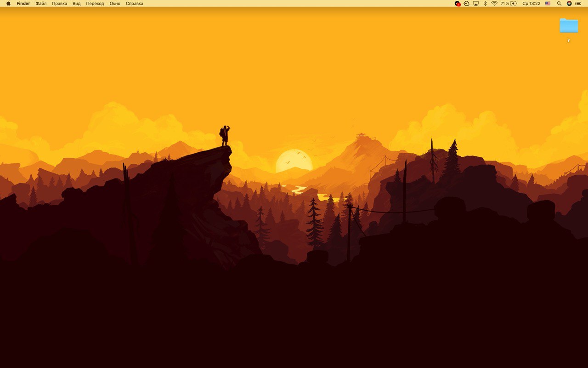The width and height of the screenshot is (588, 368).
Task: Click the desktop folder name "y"
Action: [x=569, y=40]
